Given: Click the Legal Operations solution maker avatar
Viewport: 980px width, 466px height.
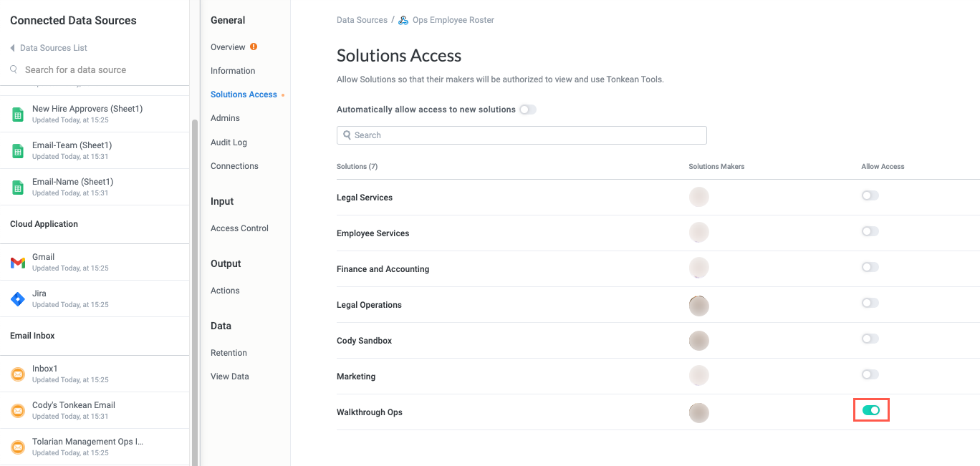Looking at the screenshot, I should coord(699,304).
